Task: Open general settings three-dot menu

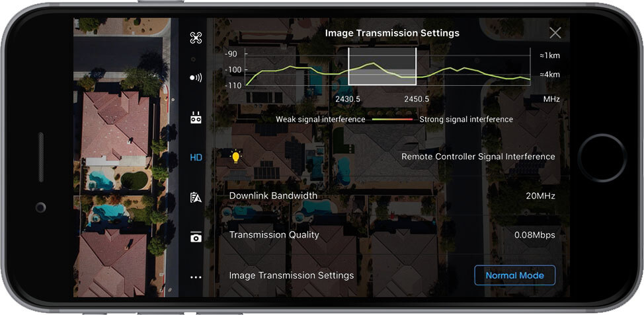Action: tap(196, 277)
